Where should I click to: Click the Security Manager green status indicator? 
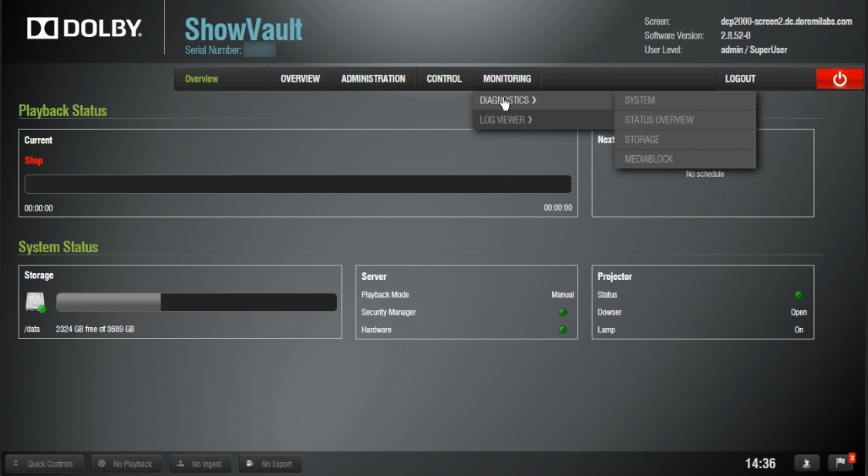[x=563, y=312]
